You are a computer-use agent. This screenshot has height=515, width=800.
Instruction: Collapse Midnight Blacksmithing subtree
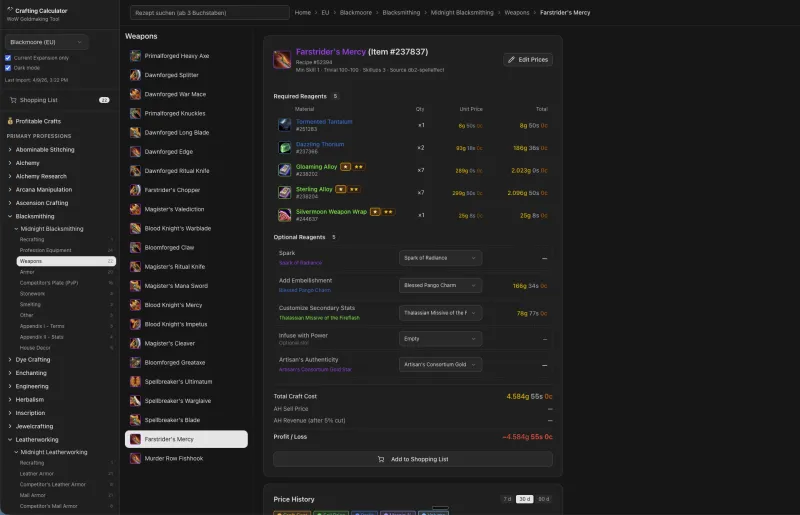16,229
